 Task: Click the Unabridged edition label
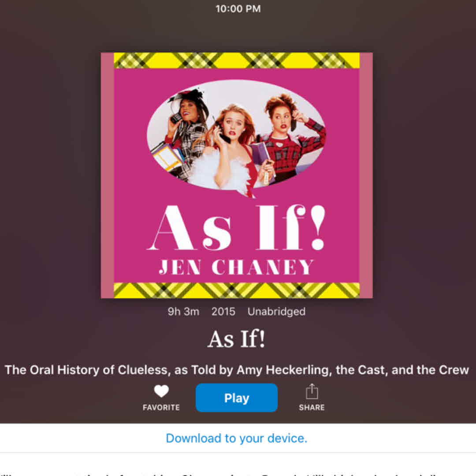276,312
